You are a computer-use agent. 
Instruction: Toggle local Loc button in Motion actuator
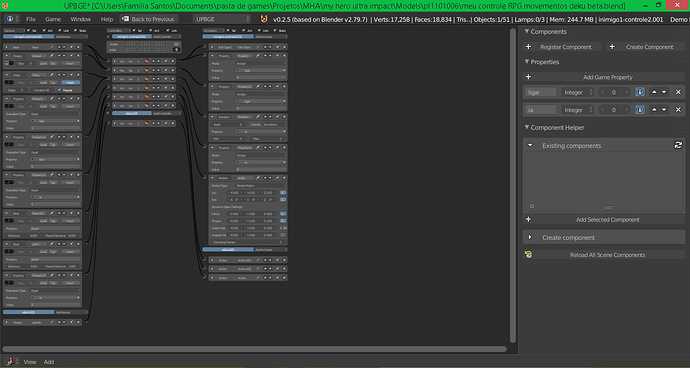(283, 192)
